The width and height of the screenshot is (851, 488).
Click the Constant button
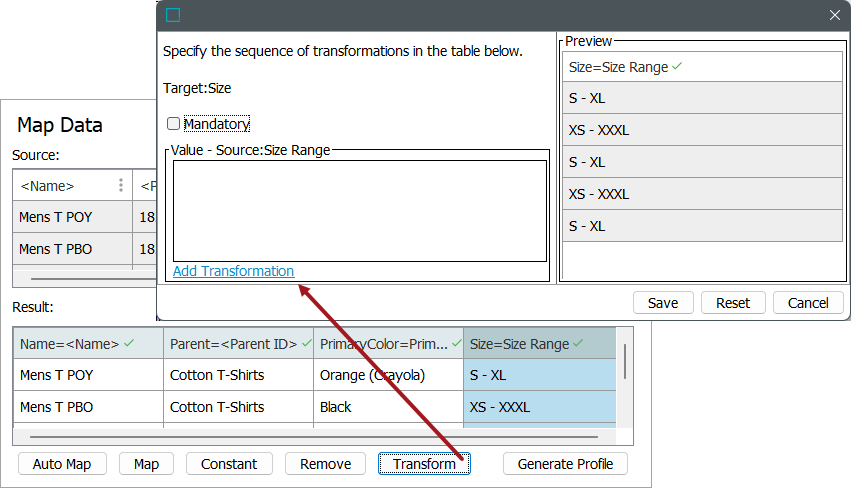point(229,464)
